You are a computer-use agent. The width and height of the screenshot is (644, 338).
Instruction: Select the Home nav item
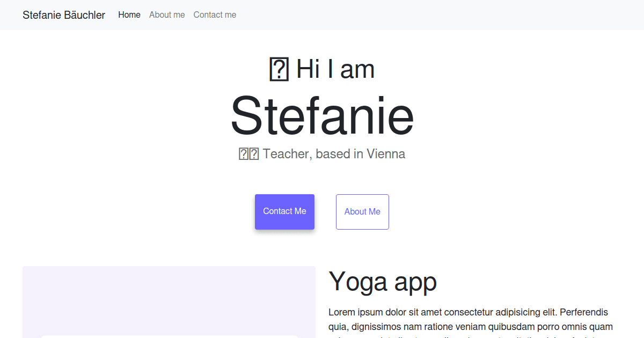click(x=129, y=15)
